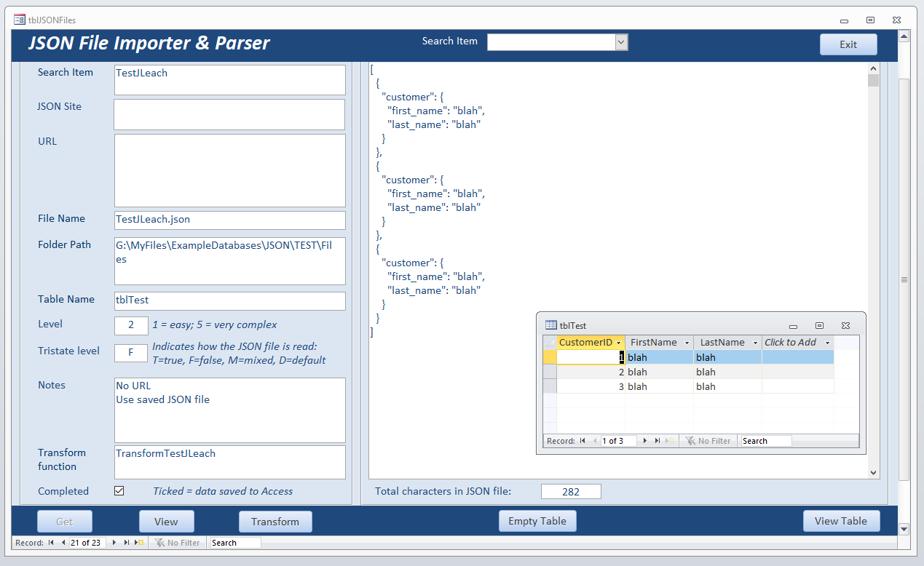Select CustomerID cell with value 2
924x566 pixels.
[x=591, y=372]
